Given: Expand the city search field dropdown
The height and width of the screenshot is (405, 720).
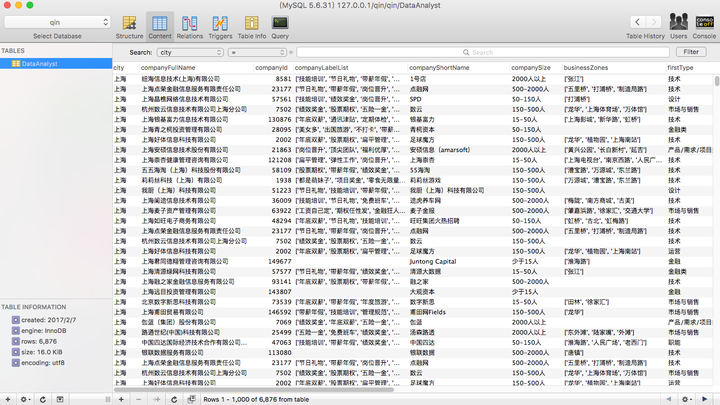Looking at the screenshot, I should coord(190,52).
